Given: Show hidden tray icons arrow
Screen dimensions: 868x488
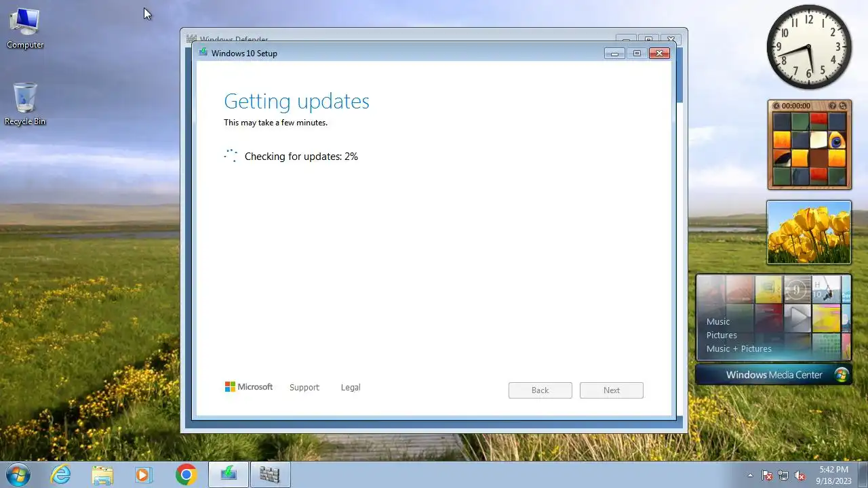Looking at the screenshot, I should click(750, 475).
